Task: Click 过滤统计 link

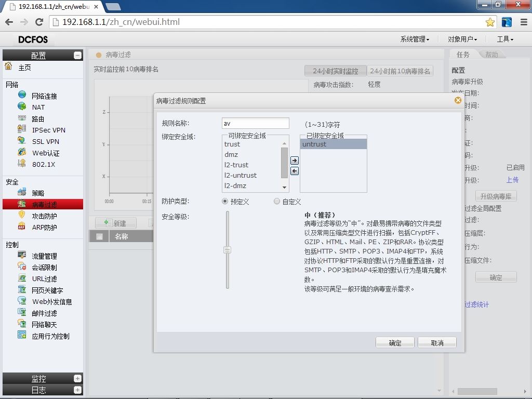Action: (x=476, y=304)
